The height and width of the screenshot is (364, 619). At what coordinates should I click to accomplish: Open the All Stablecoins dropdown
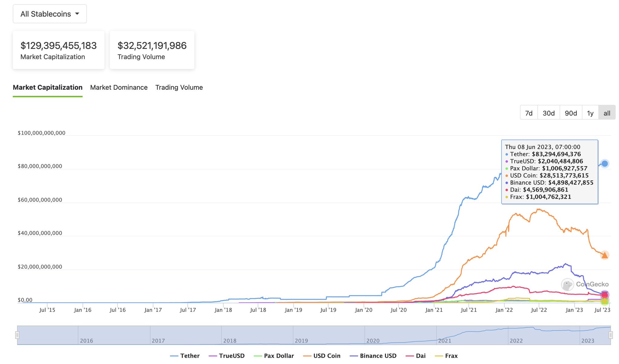pos(50,14)
